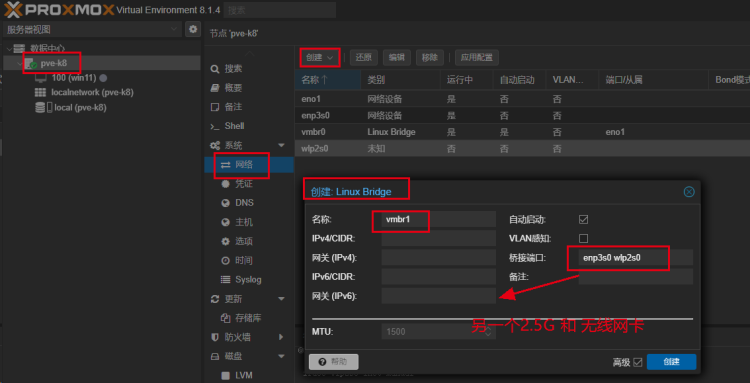Click the Syslog list icon
The width and height of the screenshot is (750, 383).
point(225,280)
